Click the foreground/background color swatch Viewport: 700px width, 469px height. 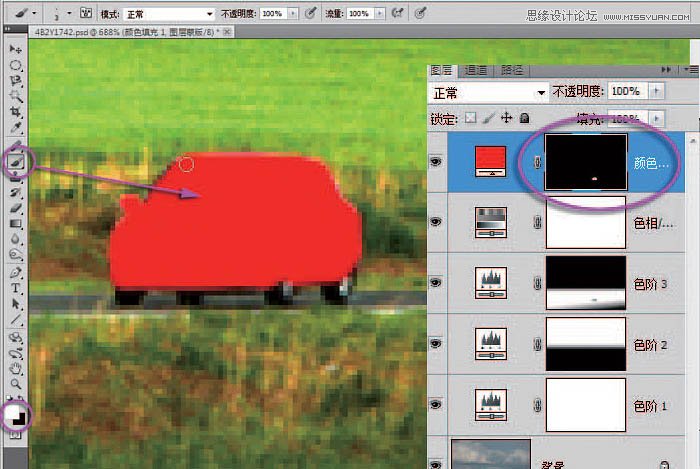16,414
